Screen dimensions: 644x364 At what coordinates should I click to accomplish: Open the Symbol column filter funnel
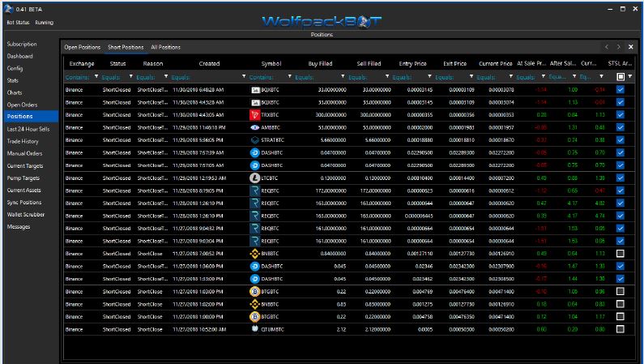(289, 76)
